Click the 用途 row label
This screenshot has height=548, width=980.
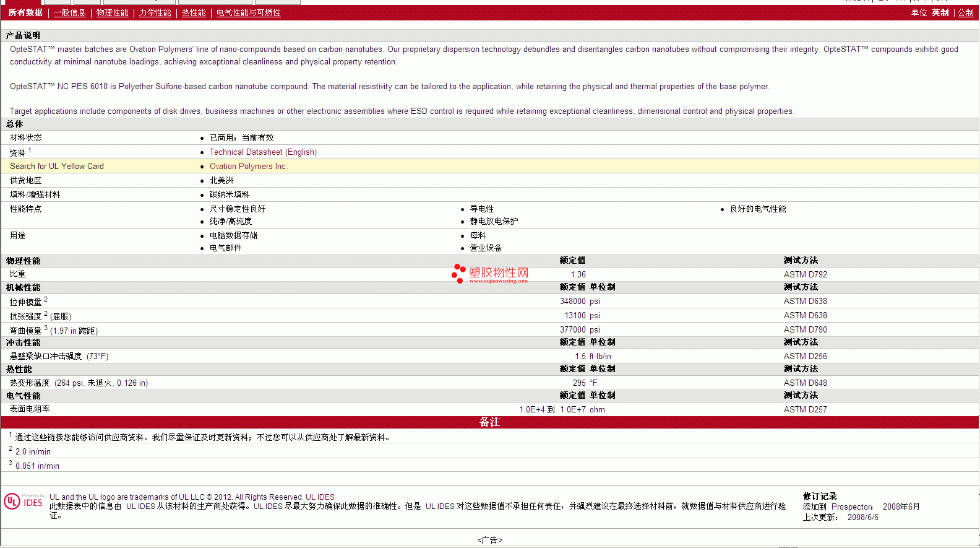pos(17,235)
